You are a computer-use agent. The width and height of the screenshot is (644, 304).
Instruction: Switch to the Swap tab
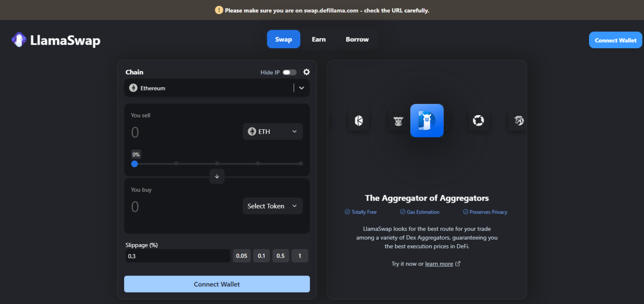tap(283, 39)
